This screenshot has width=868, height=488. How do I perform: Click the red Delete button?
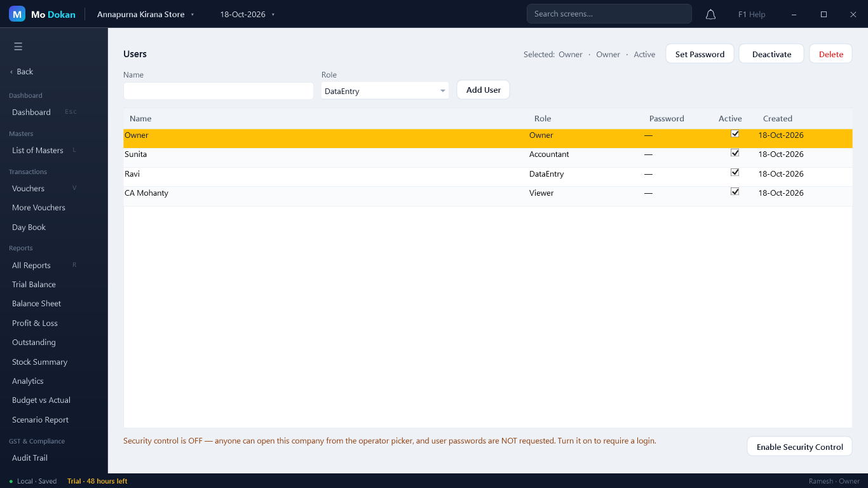pyautogui.click(x=831, y=54)
